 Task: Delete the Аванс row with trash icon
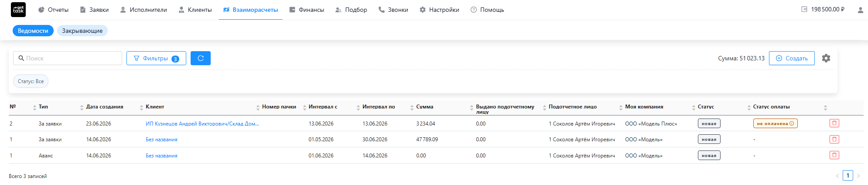click(x=834, y=155)
